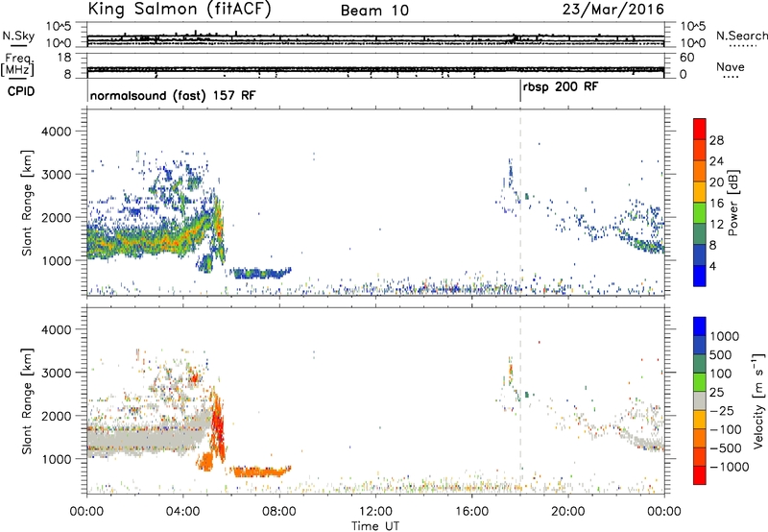Viewport: 768px width, 532px height.
Task: Click the 'Power [dB]' colorbar label
Action: pos(732,203)
